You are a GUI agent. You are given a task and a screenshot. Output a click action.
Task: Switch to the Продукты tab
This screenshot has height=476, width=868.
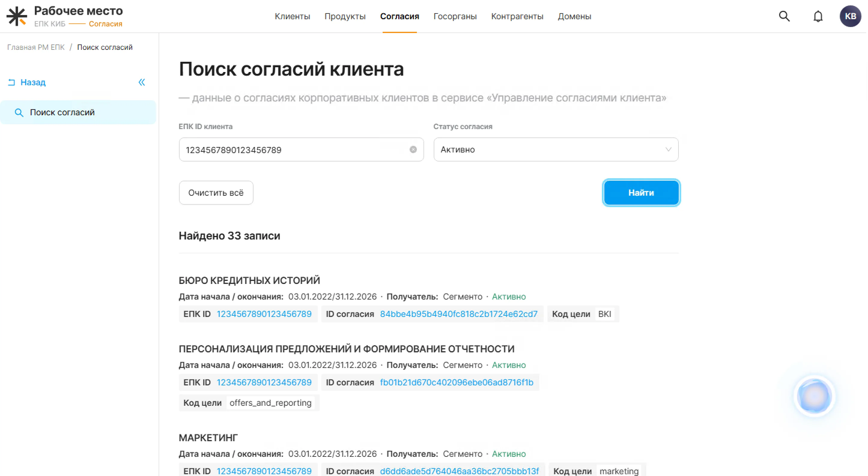coord(345,17)
